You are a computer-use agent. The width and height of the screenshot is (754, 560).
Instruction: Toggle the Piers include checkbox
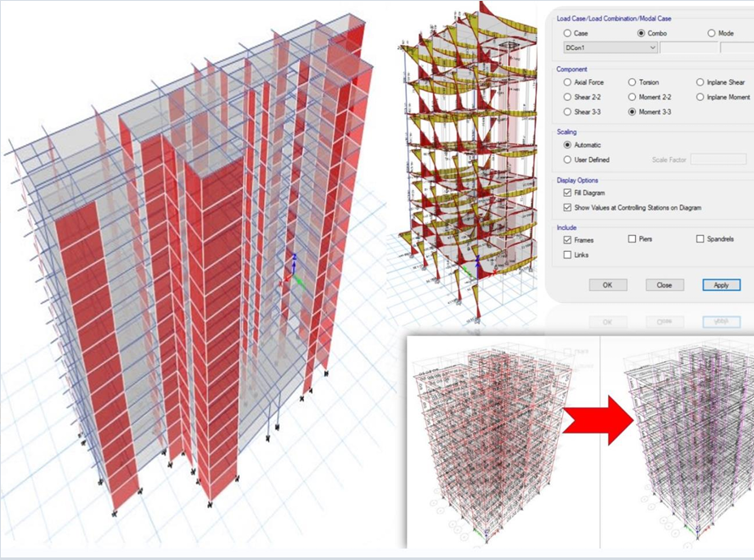[x=632, y=239]
